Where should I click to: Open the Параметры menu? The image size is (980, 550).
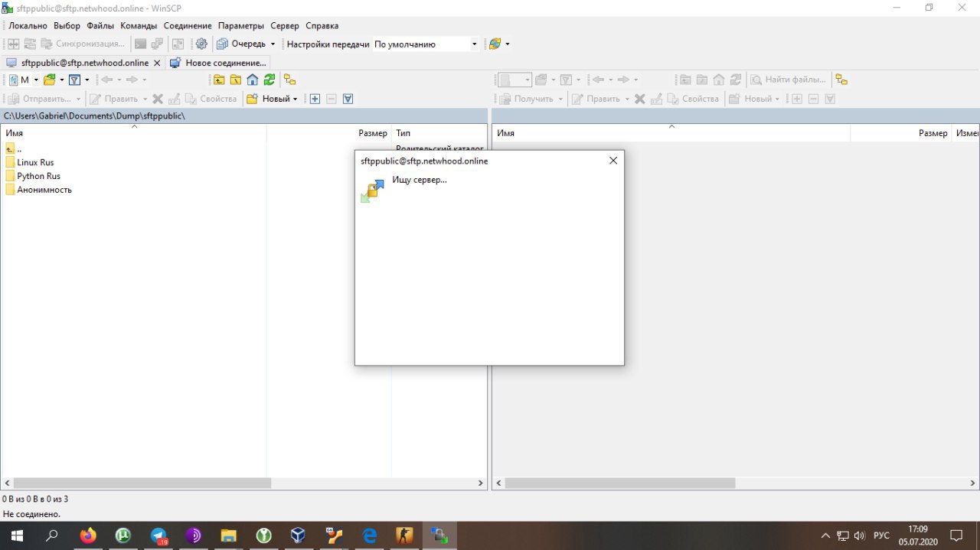[241, 25]
